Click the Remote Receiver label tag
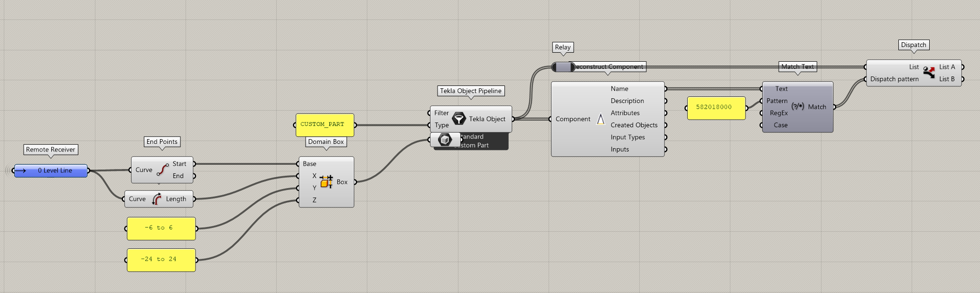This screenshot has width=980, height=293. pos(51,150)
